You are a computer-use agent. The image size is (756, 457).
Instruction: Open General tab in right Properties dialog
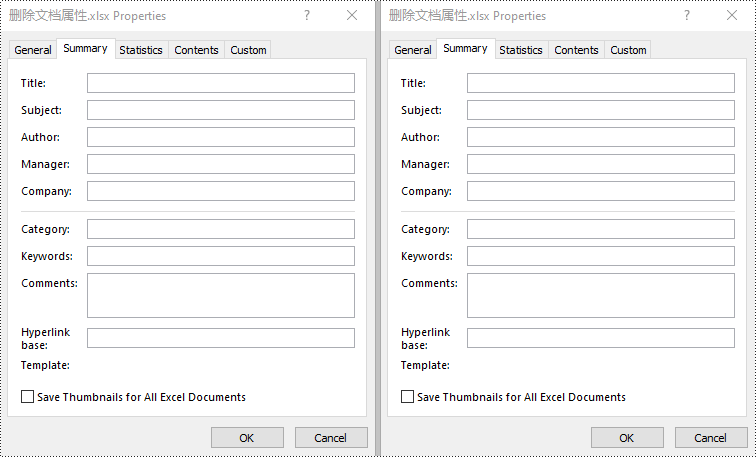click(413, 50)
